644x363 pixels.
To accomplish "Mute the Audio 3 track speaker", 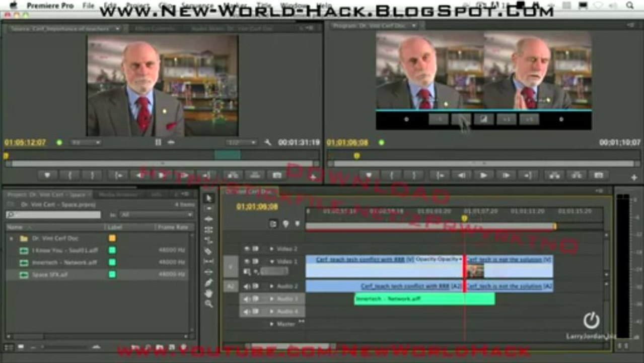I will click(x=247, y=299).
